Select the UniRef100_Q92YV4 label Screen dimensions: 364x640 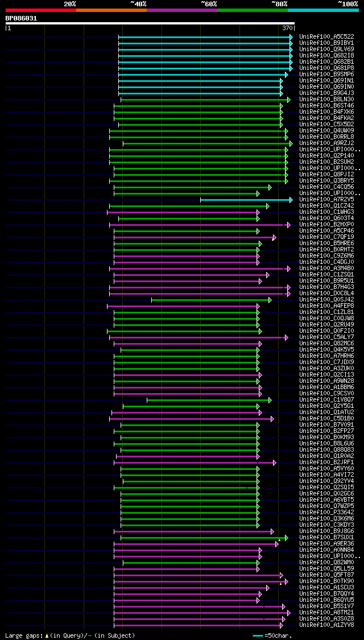tap(326, 481)
